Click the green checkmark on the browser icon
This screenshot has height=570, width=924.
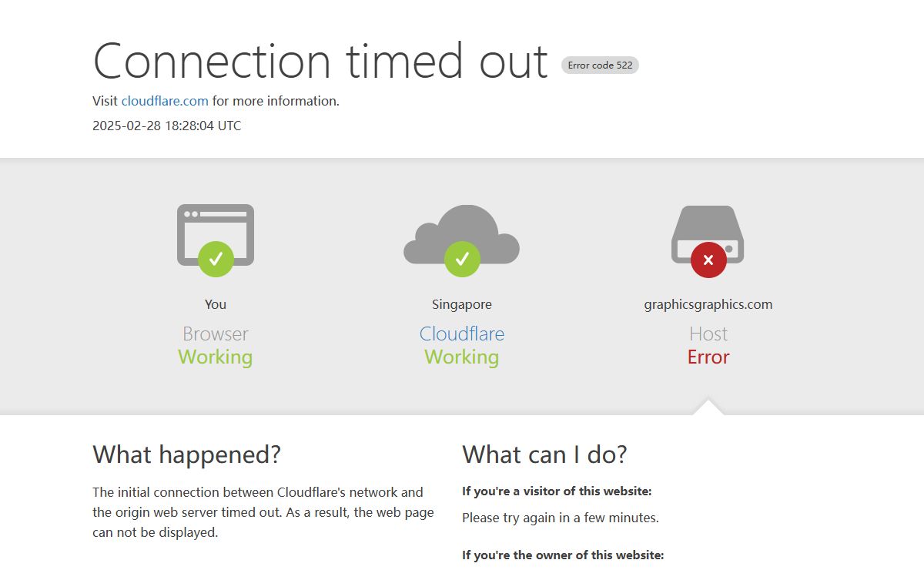coord(216,259)
